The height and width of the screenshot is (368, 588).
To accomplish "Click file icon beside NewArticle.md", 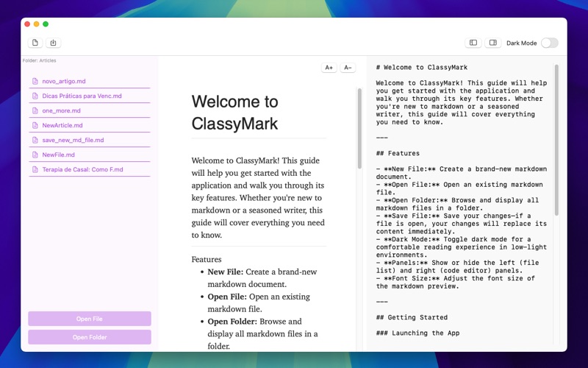I will tap(35, 125).
